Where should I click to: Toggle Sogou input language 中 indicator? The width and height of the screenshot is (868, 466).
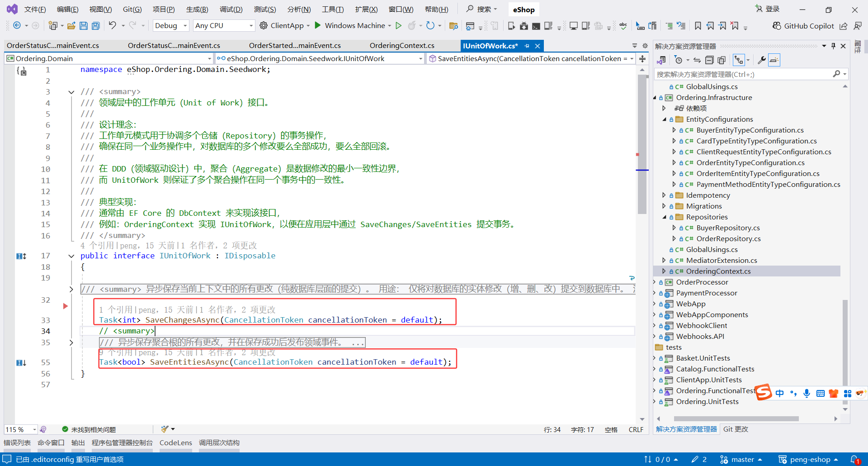[x=779, y=393]
